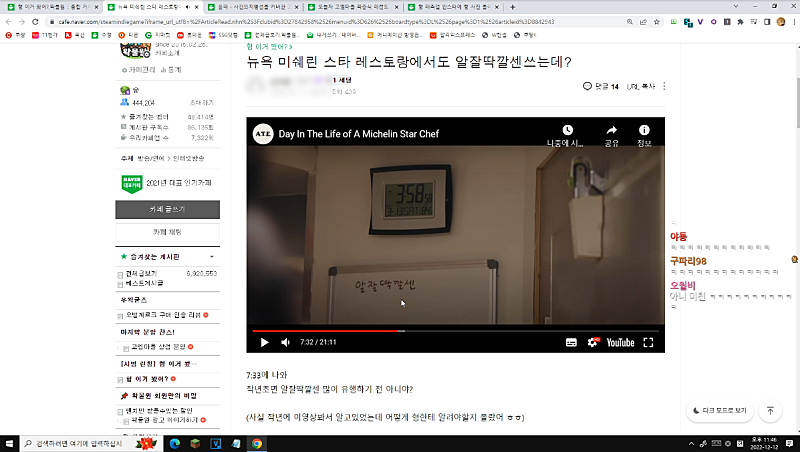The image size is (800, 452).
Task: Click the Naver representative cafe badge
Action: click(132, 184)
